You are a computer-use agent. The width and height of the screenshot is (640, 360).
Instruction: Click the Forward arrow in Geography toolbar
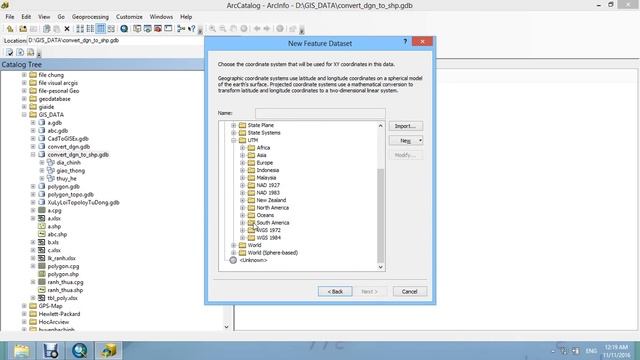[267, 29]
